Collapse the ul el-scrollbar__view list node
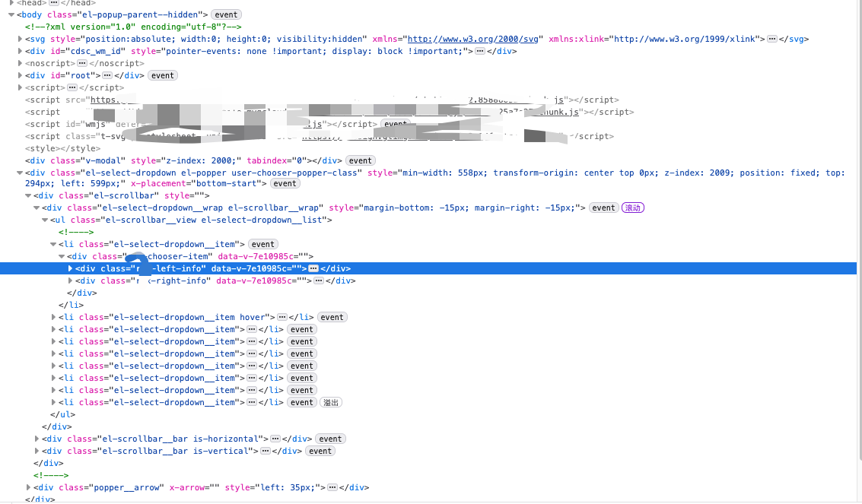The image size is (862, 504). point(45,220)
